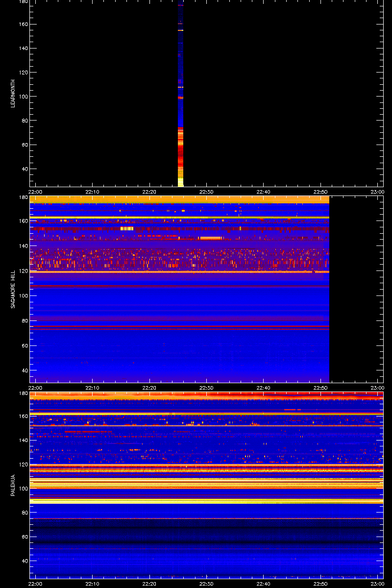Screen dimensions: 392x588
Task: Select 120 frequency label on Sagamore Hill axis
Action: [23, 270]
